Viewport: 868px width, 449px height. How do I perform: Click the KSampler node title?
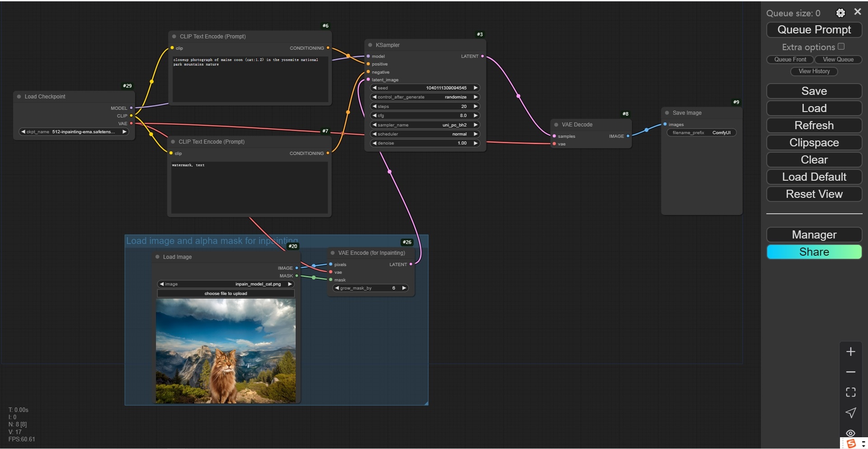[x=388, y=45]
